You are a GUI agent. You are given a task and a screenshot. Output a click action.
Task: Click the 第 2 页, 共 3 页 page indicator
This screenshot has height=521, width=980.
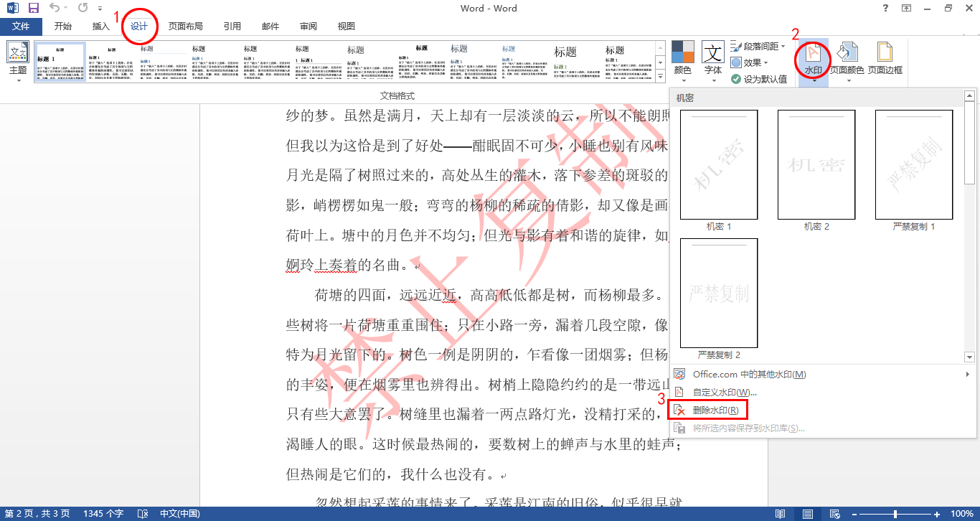37,514
